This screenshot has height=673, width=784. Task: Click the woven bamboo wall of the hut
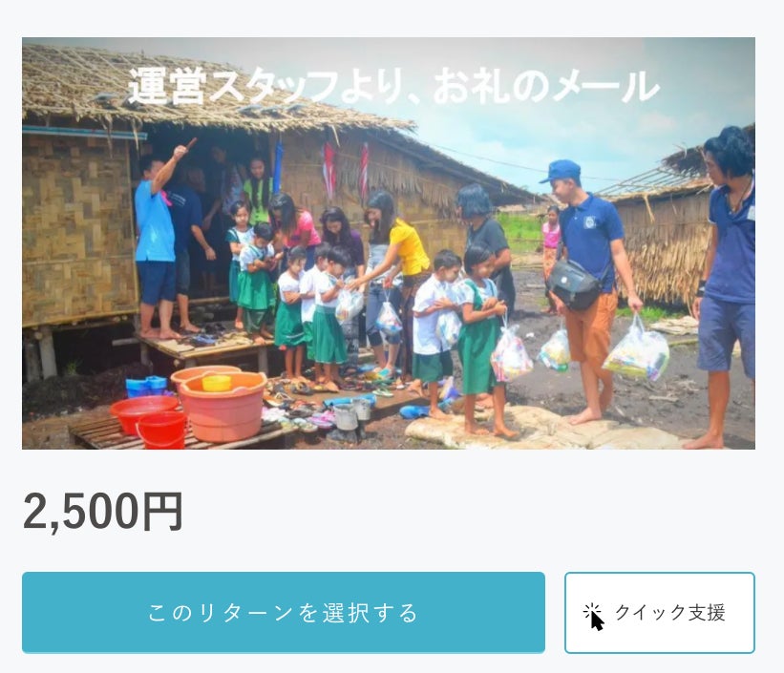click(x=77, y=230)
